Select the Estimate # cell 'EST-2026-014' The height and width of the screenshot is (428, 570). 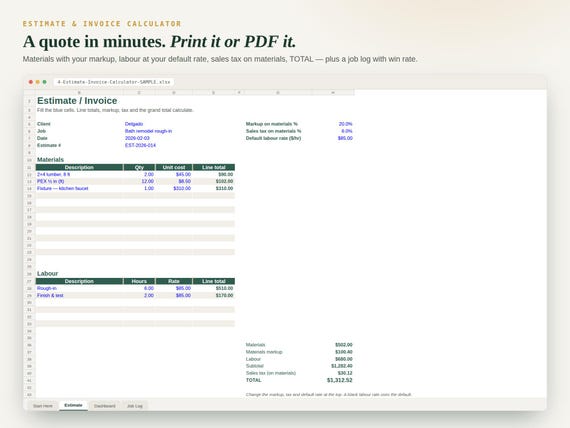[140, 145]
